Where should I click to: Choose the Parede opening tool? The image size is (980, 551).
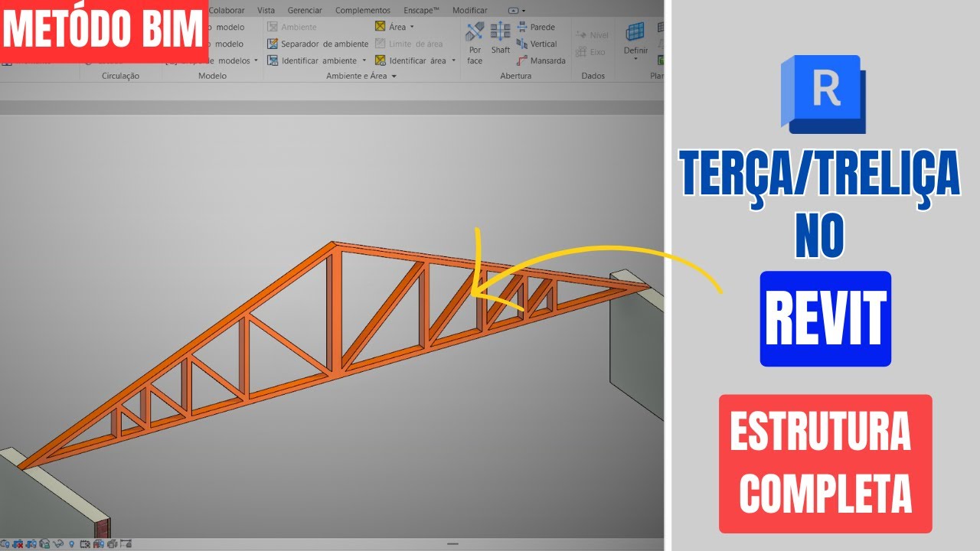coord(536,27)
